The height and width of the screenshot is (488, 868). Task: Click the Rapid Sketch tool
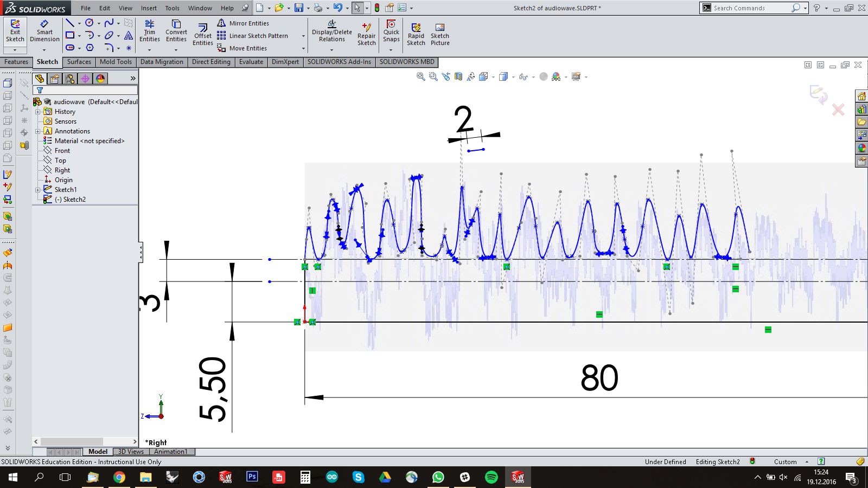point(416,34)
